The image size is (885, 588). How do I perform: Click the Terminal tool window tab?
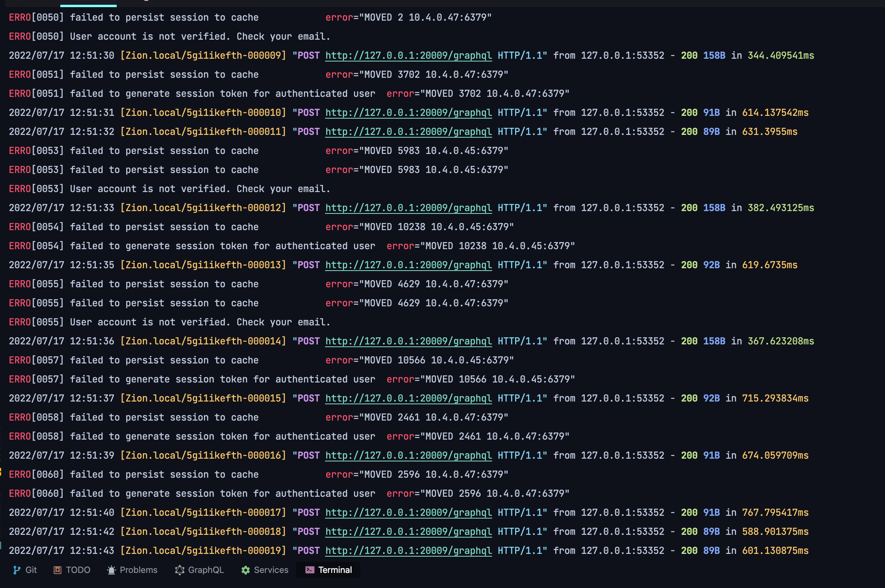pos(329,570)
